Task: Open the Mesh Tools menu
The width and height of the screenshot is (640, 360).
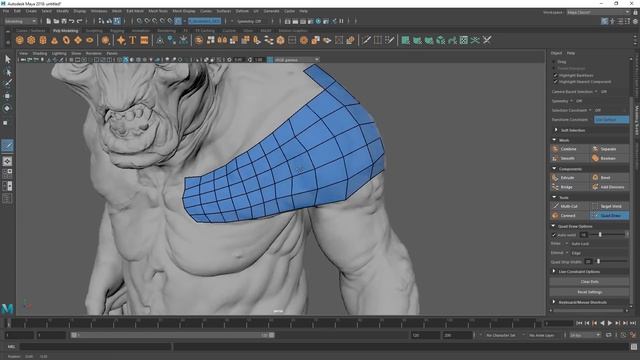Action: pyautogui.click(x=158, y=11)
